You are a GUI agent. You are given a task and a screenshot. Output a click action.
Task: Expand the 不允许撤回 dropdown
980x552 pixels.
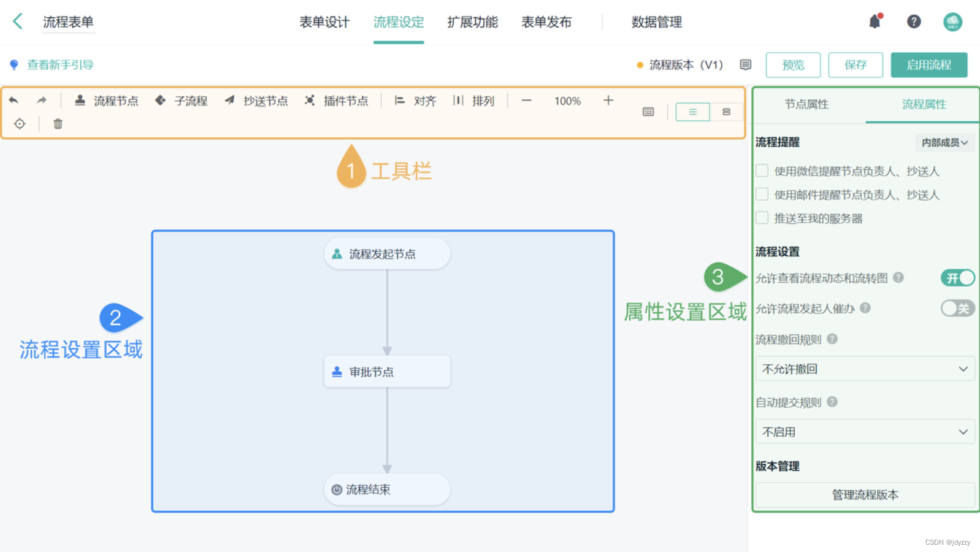click(865, 369)
